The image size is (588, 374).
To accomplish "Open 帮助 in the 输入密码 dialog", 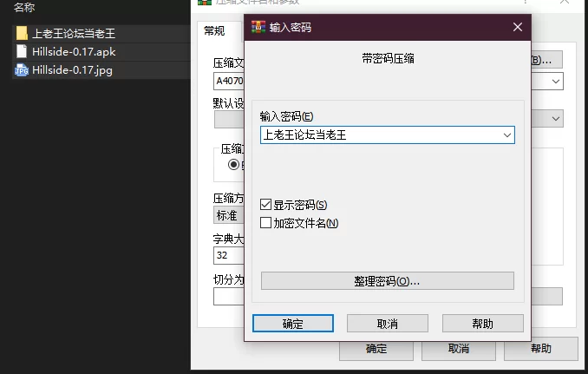I will pos(482,324).
